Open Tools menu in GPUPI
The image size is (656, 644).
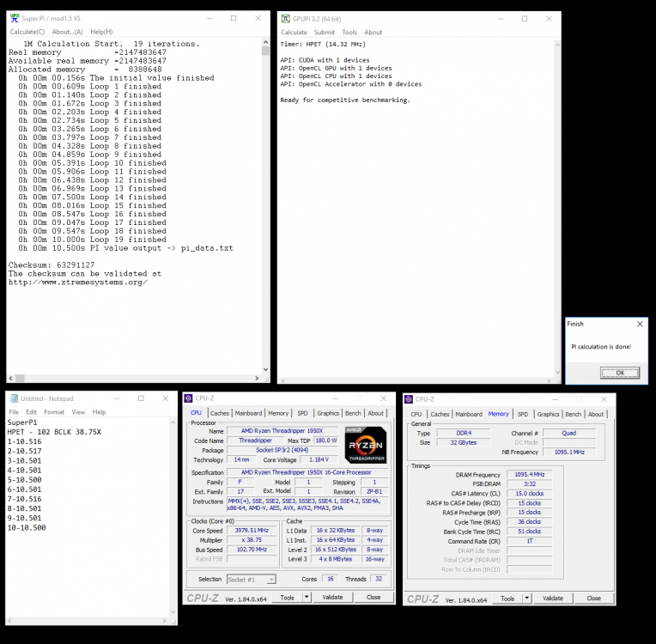pos(349,33)
